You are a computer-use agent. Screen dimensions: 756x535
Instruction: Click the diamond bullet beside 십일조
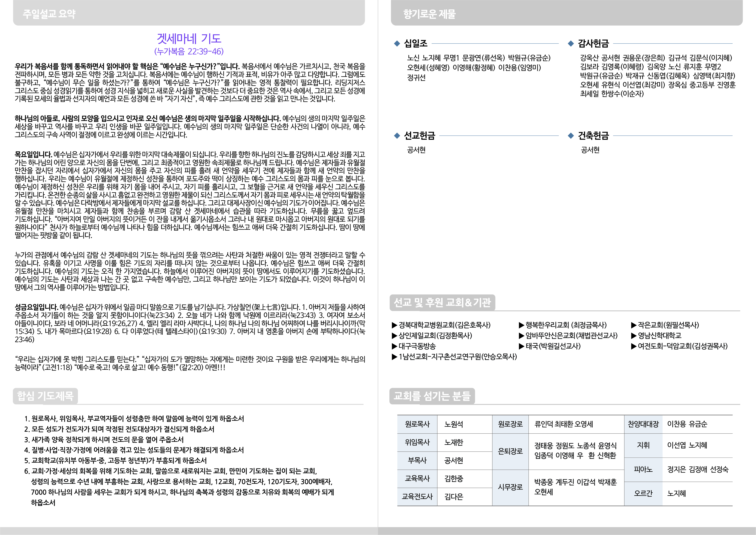click(x=397, y=43)
